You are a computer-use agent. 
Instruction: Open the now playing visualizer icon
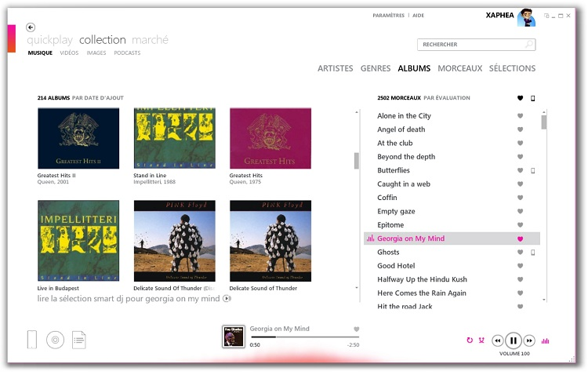(x=545, y=340)
